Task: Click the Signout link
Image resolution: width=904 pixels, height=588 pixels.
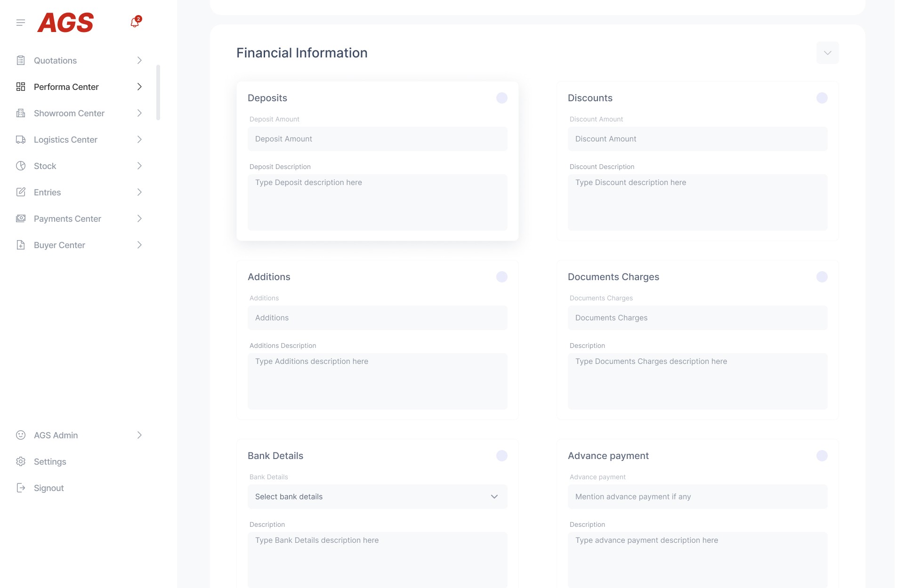Action: click(x=48, y=488)
